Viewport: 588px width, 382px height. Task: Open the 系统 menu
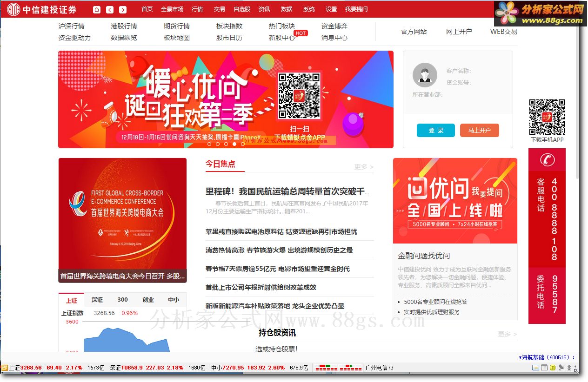[x=309, y=9]
